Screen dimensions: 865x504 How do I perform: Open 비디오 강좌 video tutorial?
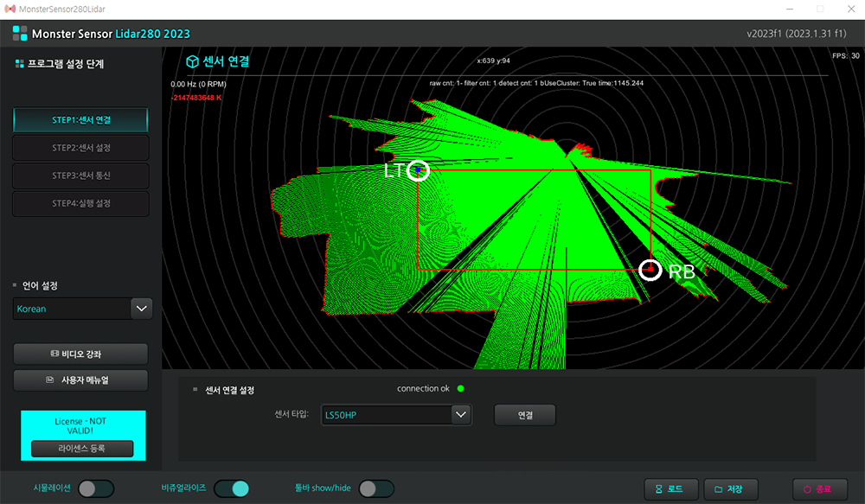(x=80, y=354)
